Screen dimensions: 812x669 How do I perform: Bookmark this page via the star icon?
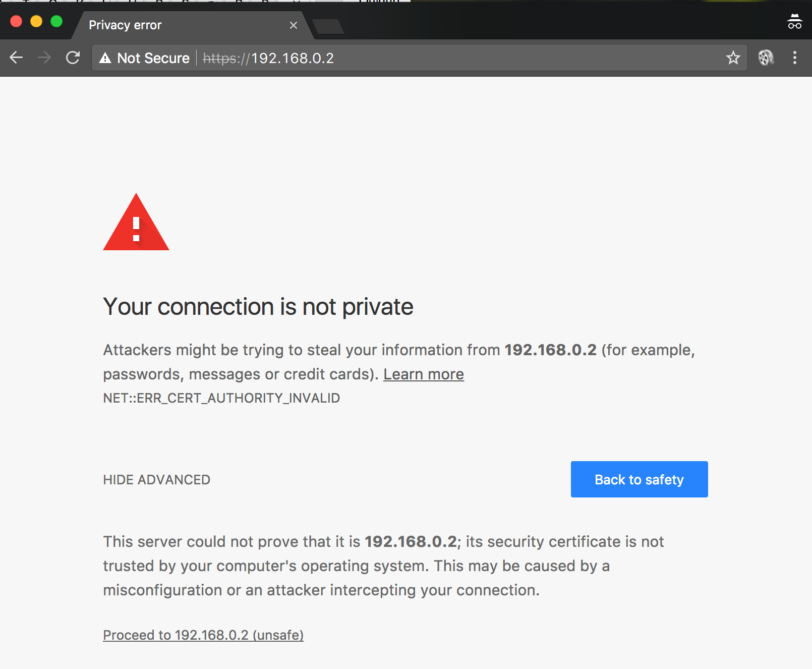732,58
